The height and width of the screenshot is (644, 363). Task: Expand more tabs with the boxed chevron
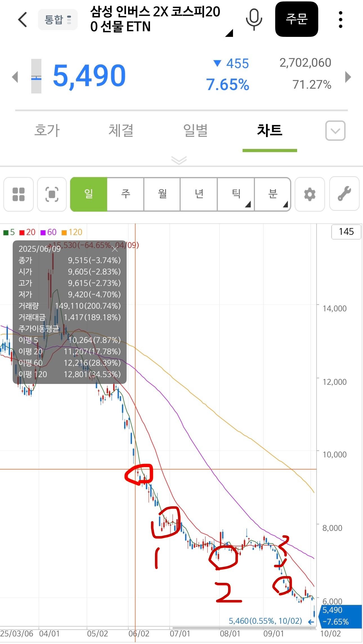335,131
